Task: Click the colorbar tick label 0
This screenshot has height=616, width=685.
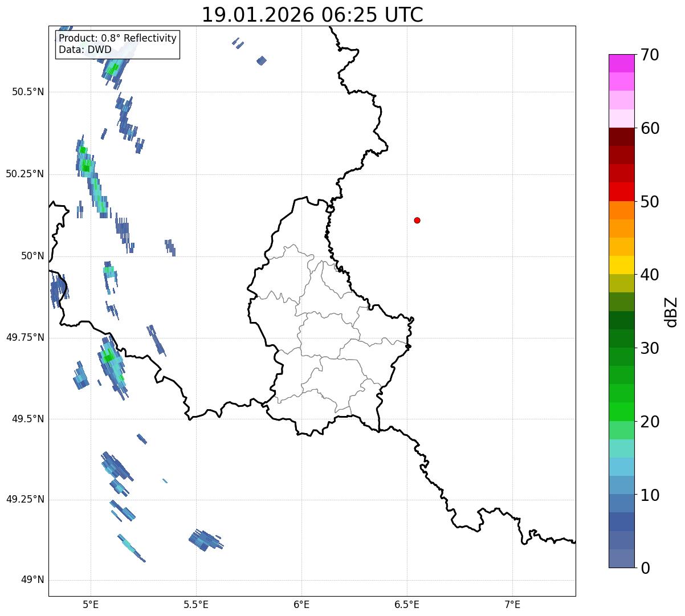Action: [645, 568]
